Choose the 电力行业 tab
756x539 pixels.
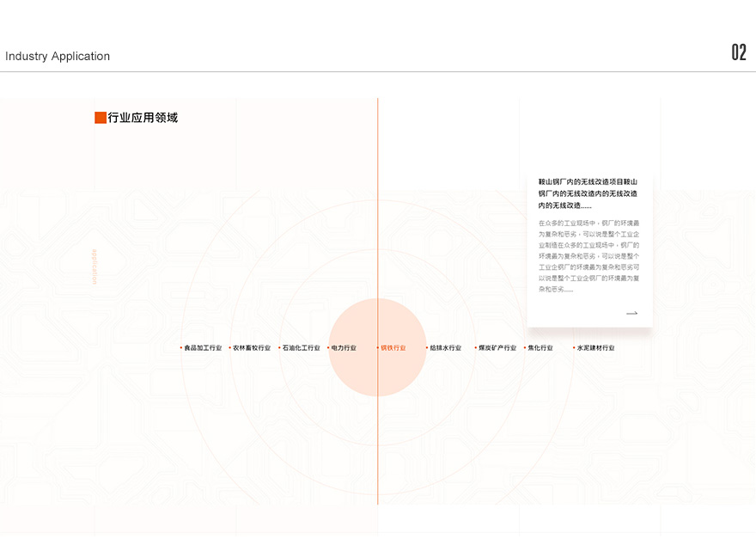coord(344,348)
